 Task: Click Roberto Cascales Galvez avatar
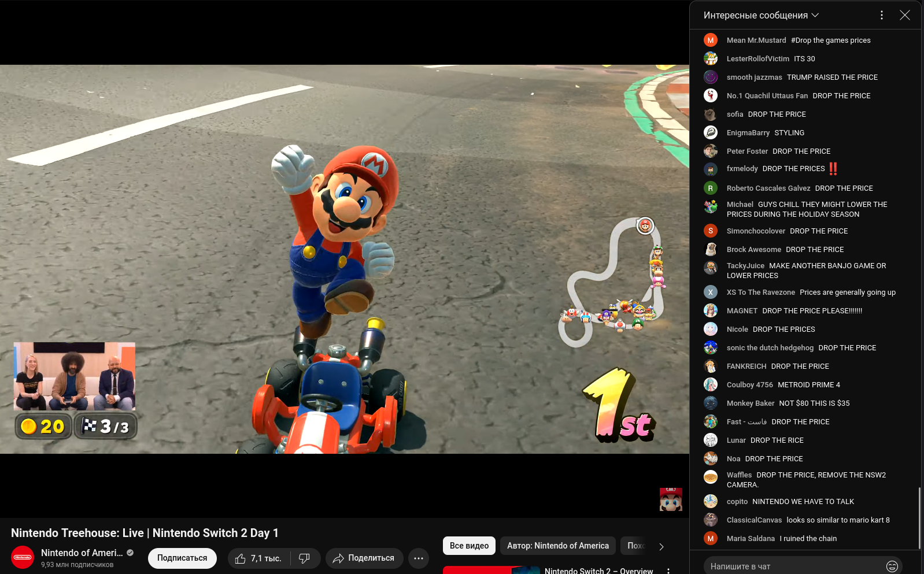[x=711, y=188]
